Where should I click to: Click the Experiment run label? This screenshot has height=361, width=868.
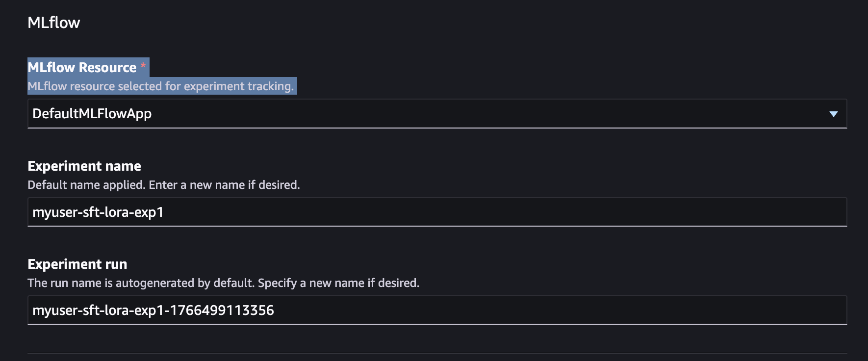[x=77, y=264]
